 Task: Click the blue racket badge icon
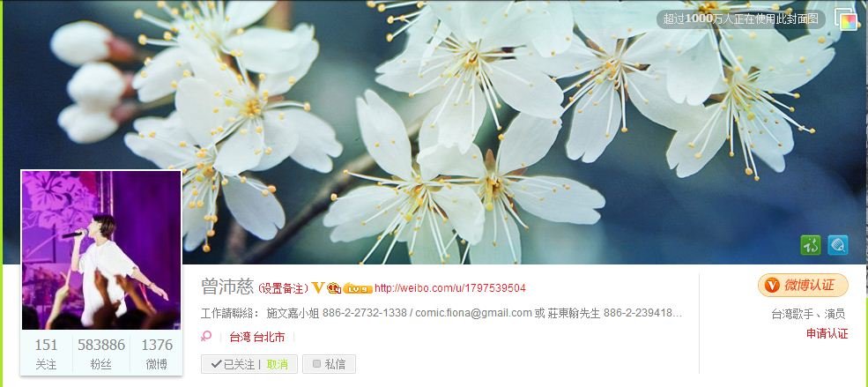(838, 245)
